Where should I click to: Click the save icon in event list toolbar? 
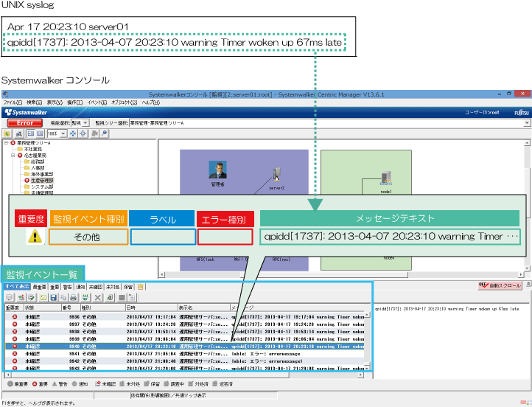53,296
